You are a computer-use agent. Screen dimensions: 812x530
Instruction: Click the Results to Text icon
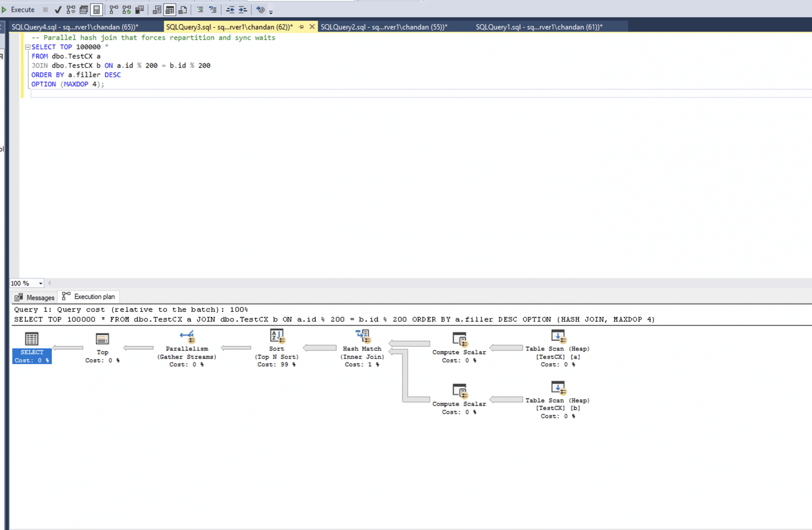[157, 10]
